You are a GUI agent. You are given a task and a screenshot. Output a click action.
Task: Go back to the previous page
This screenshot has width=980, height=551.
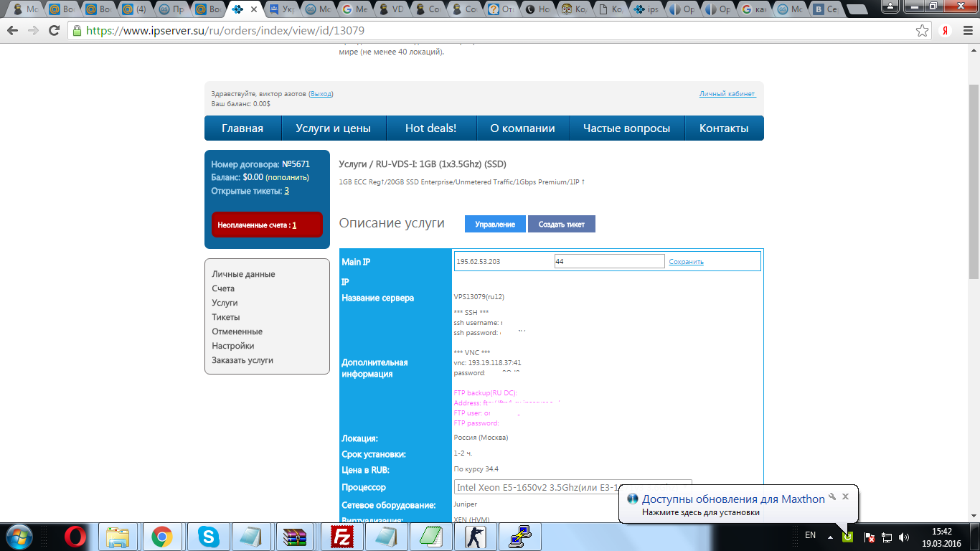(13, 31)
